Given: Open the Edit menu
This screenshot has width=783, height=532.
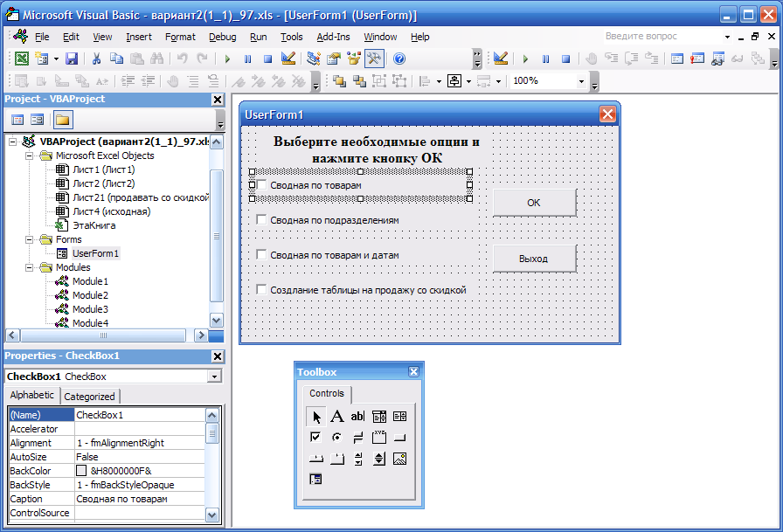Looking at the screenshot, I should click(x=71, y=37).
